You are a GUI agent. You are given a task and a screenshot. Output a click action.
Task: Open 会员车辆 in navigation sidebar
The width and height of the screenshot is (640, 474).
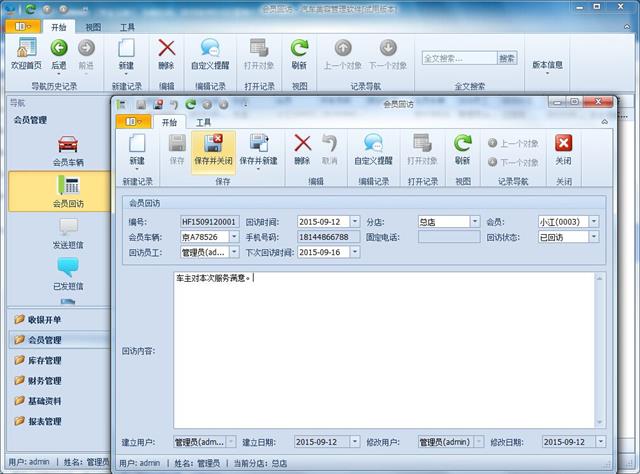click(68, 150)
